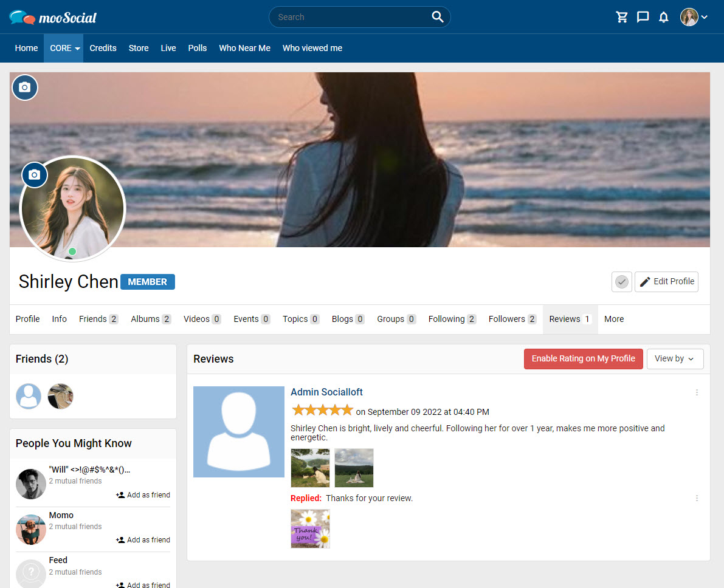Screen dimensions: 724x588
Task: Open first review photo thumbnail
Action: (x=310, y=468)
